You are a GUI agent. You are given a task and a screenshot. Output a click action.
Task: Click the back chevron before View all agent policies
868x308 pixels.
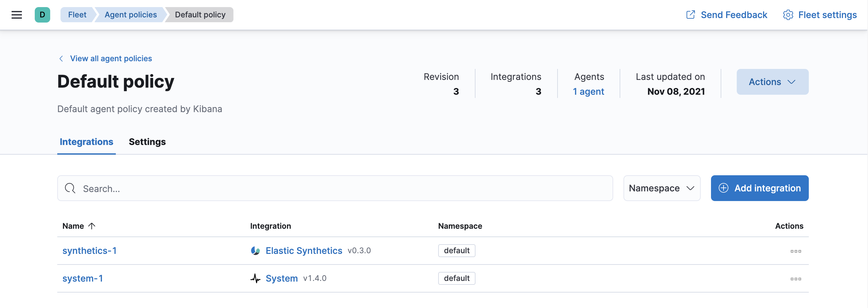click(61, 58)
